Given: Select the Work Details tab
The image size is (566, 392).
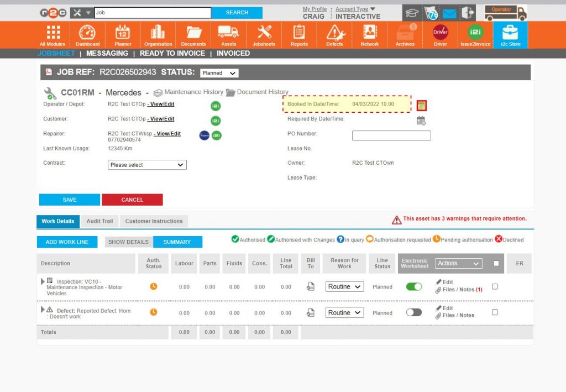Looking at the screenshot, I should point(57,221).
